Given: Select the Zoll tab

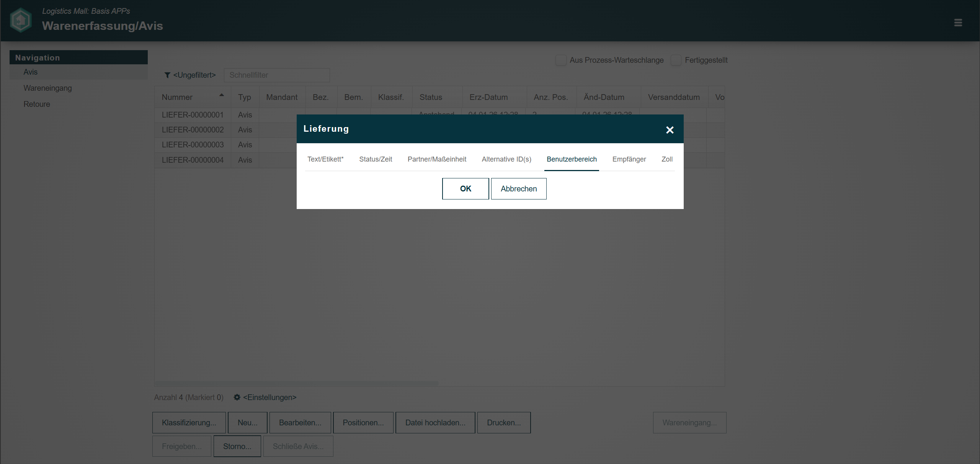Looking at the screenshot, I should click(x=666, y=159).
